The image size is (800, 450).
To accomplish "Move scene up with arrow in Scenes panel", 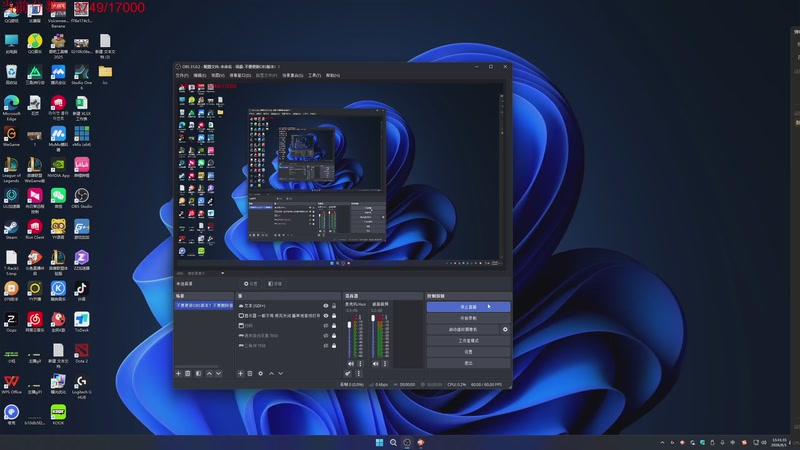I will 209,373.
